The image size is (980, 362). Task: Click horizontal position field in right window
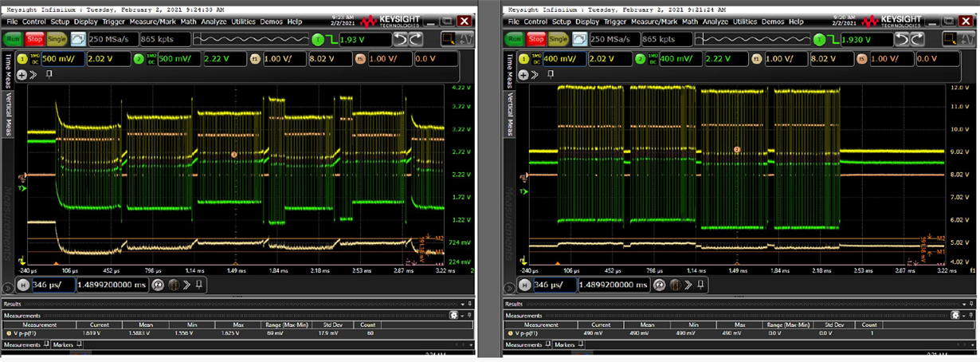click(x=613, y=285)
